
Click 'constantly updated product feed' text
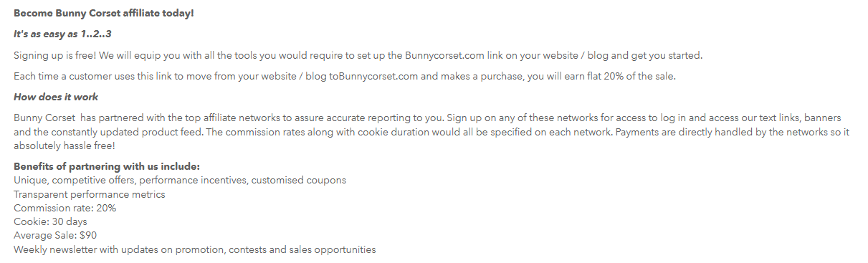(126, 132)
